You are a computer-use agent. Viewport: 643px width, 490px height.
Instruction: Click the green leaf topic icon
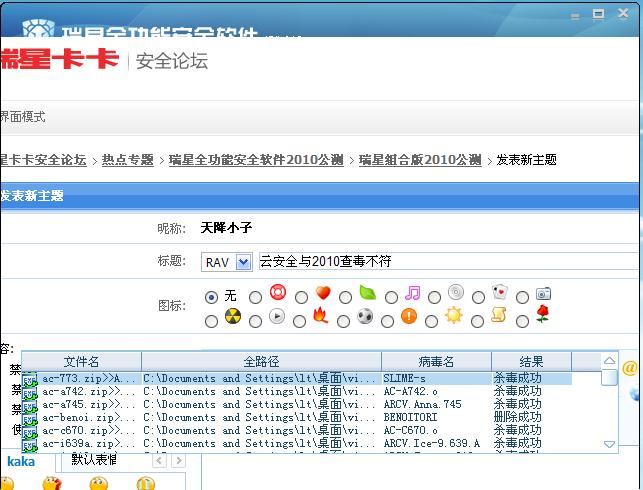click(x=367, y=292)
